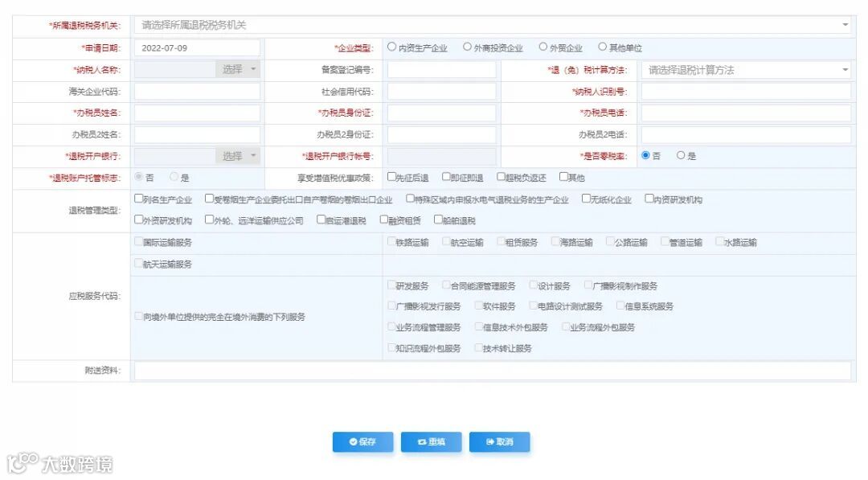
Task: Open the 纳税人名称 选择 dropdown
Action: pos(238,69)
